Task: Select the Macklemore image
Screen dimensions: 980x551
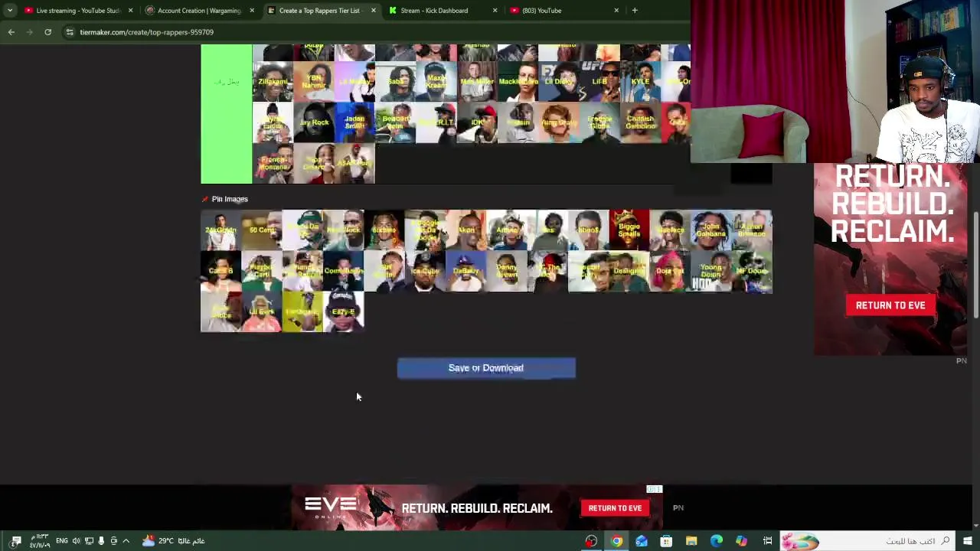Action: pos(518,82)
